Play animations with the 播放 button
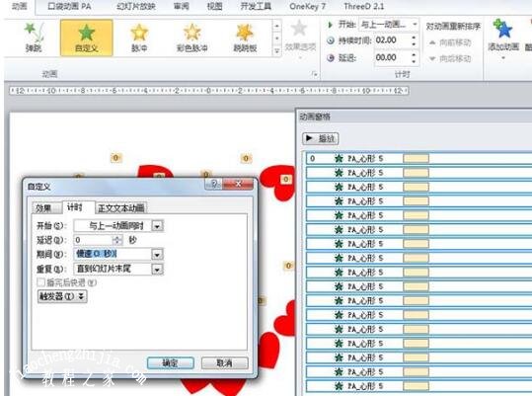This screenshot has width=532, height=396. coord(320,138)
